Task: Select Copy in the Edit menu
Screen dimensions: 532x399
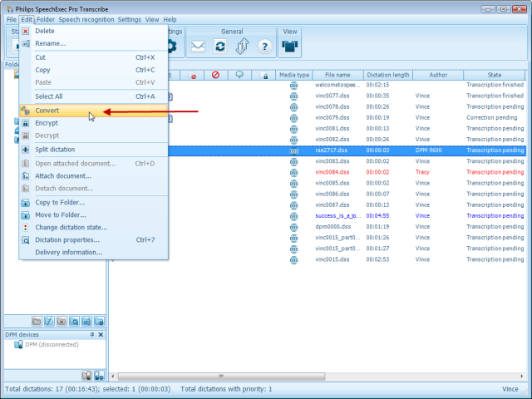Action: [94, 70]
